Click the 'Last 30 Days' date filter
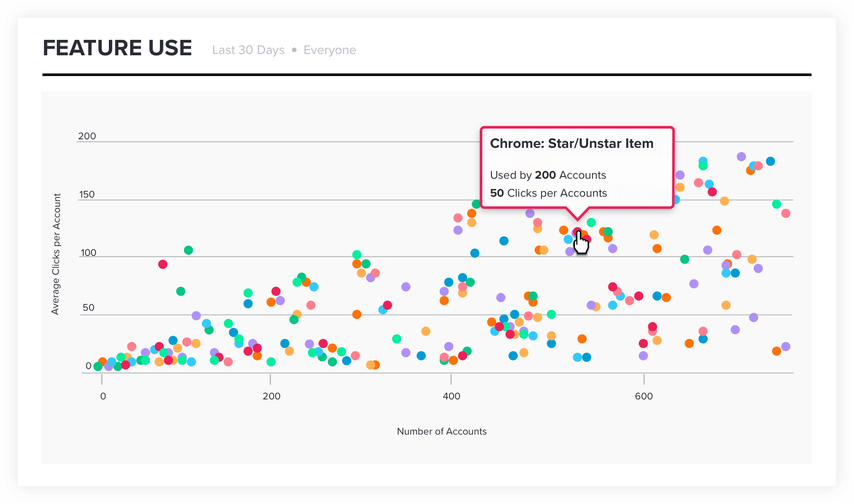The height and width of the screenshot is (504, 854). tap(248, 50)
